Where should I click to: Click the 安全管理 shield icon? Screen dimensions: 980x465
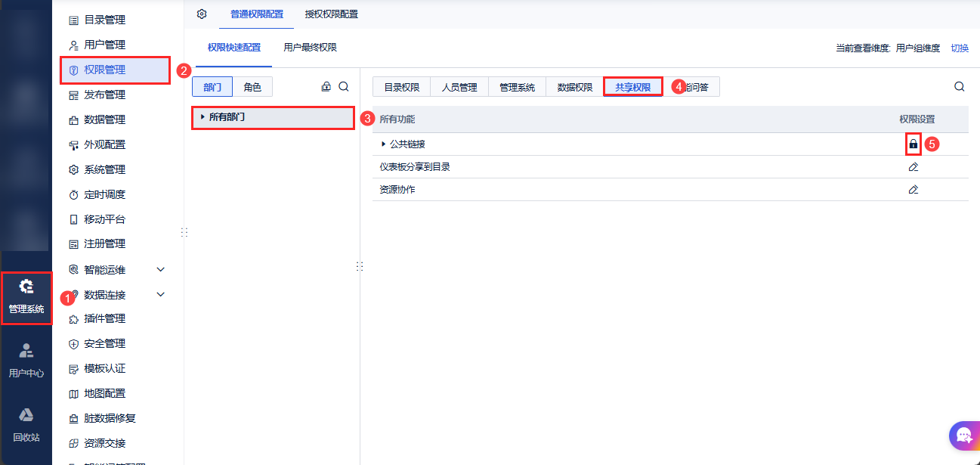[73, 343]
